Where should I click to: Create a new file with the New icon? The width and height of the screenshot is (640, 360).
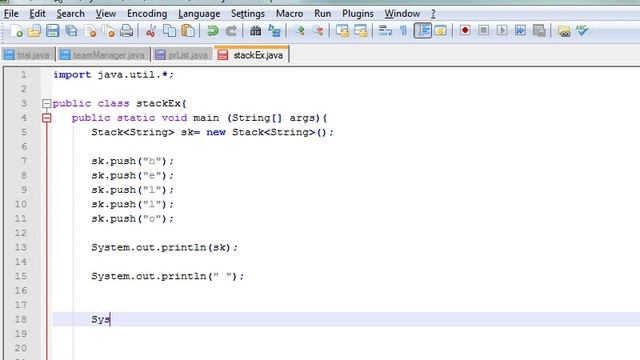pos(16,31)
